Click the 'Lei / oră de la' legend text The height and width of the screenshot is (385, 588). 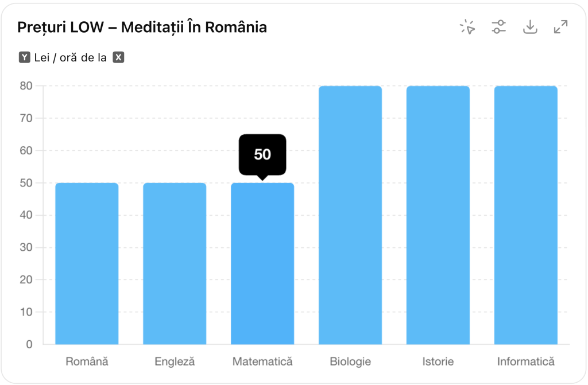pos(71,57)
